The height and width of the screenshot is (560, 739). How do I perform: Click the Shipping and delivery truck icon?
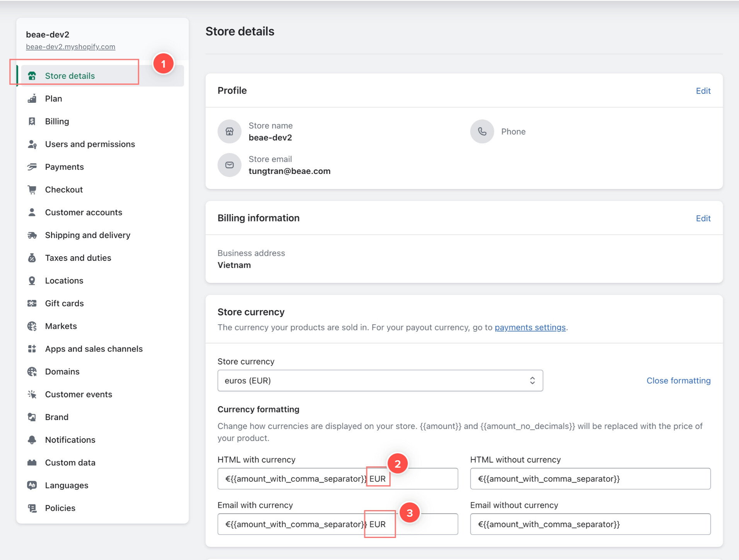pyautogui.click(x=32, y=235)
